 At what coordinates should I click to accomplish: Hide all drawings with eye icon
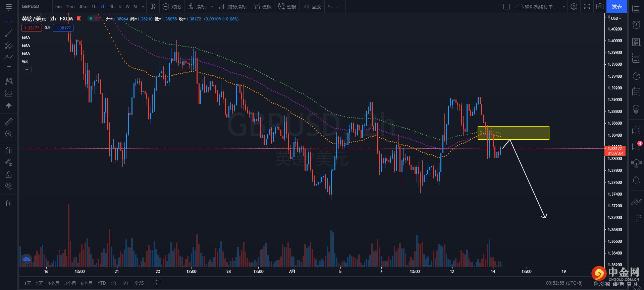pyautogui.click(x=9, y=186)
